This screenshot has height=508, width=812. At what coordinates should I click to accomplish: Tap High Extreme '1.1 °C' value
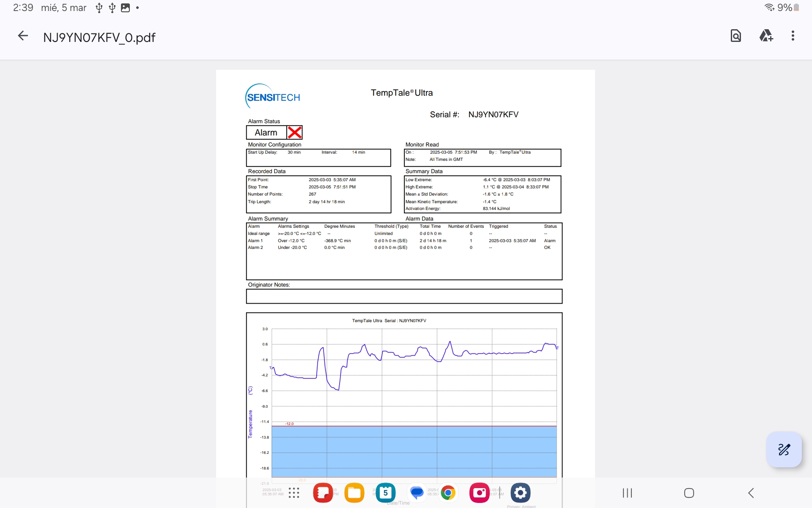click(x=489, y=187)
